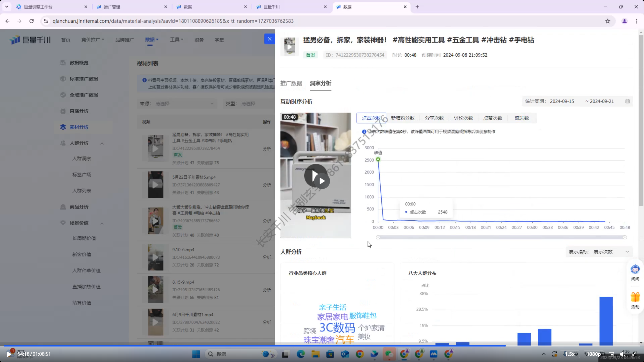This screenshot has height=362, width=644.
Task: Click the 活动 gift box icon
Action: tap(635, 297)
